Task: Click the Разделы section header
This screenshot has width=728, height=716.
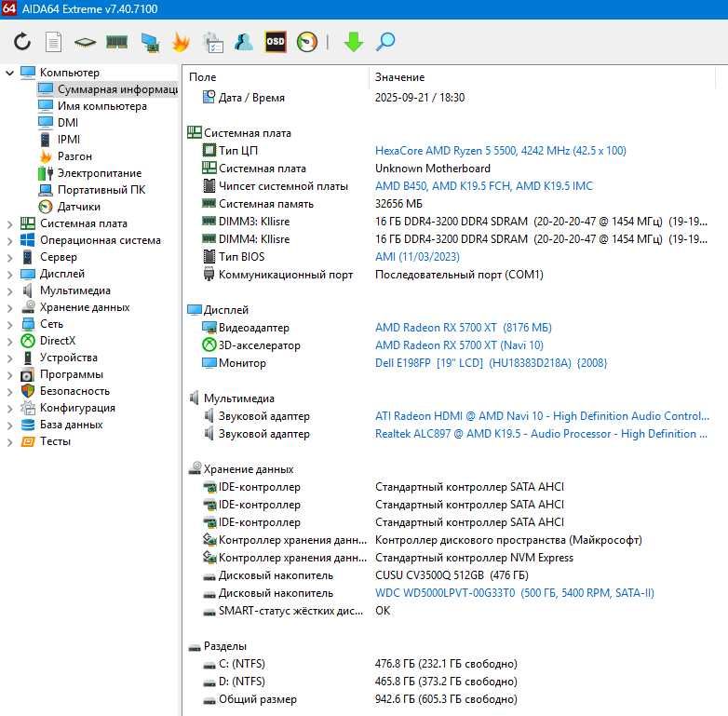Action: (x=217, y=646)
